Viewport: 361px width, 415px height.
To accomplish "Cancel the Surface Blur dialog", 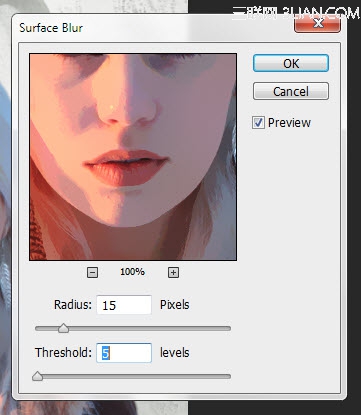I will click(x=291, y=91).
